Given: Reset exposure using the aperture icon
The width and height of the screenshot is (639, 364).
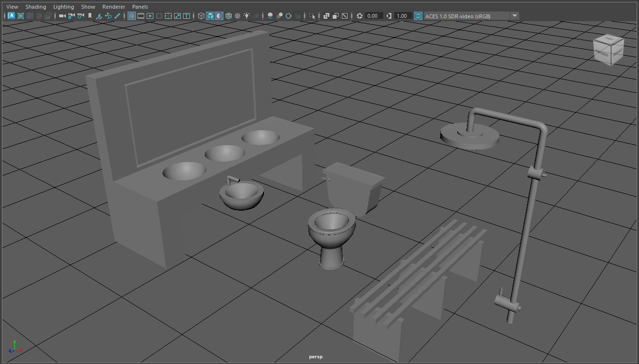Looking at the screenshot, I should (359, 16).
